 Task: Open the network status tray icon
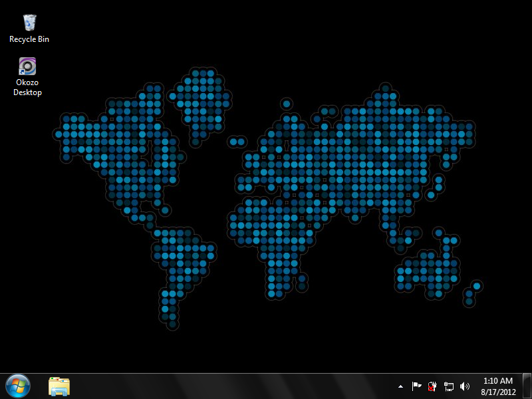pos(448,386)
